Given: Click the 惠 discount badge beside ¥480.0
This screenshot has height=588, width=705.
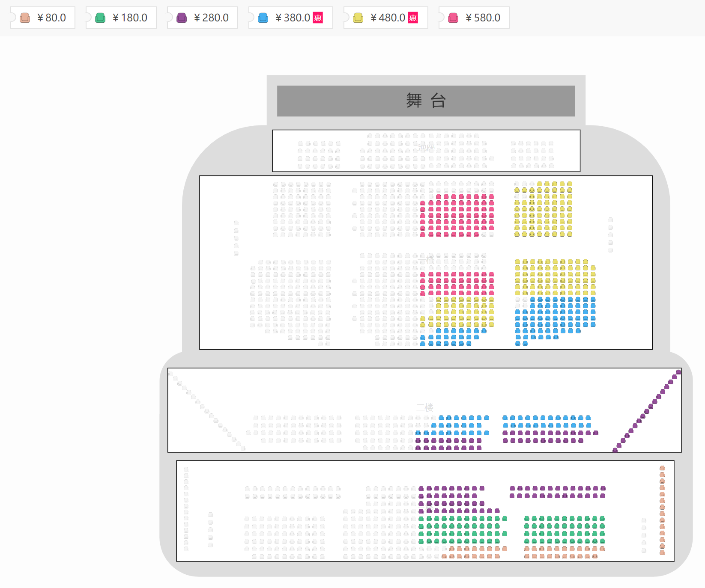Looking at the screenshot, I should pyautogui.click(x=413, y=18).
